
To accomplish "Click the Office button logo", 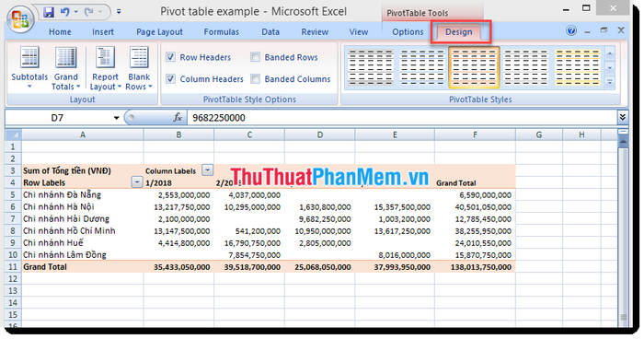I will point(20,19).
